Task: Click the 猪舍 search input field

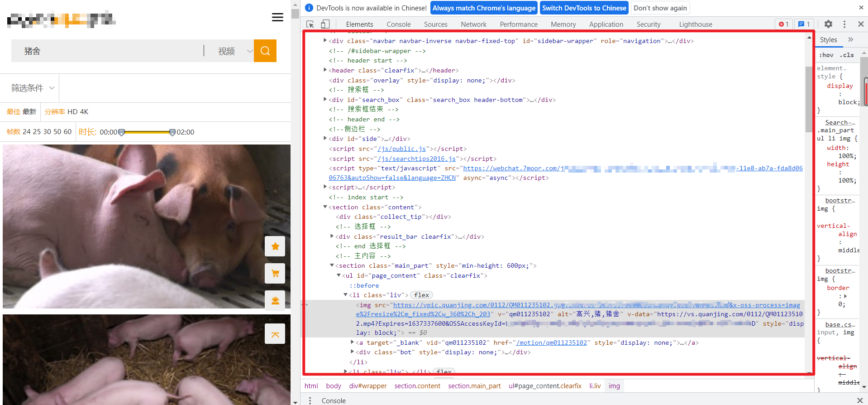Action: point(107,51)
